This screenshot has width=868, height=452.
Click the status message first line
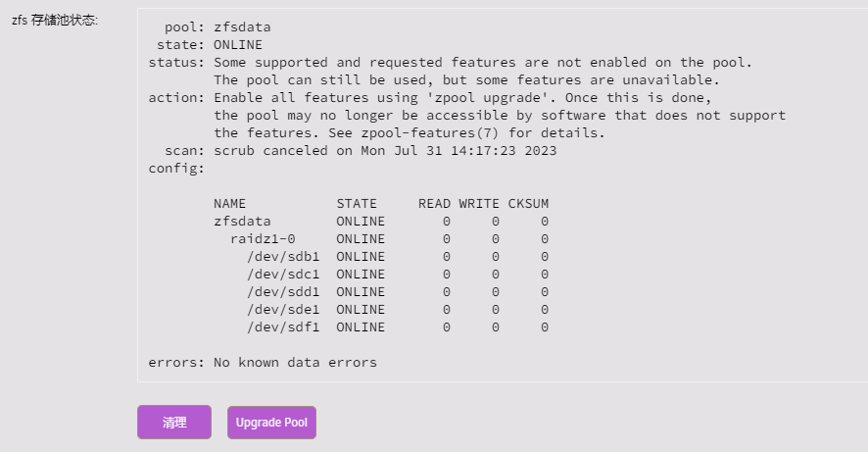pyautogui.click(x=450, y=63)
